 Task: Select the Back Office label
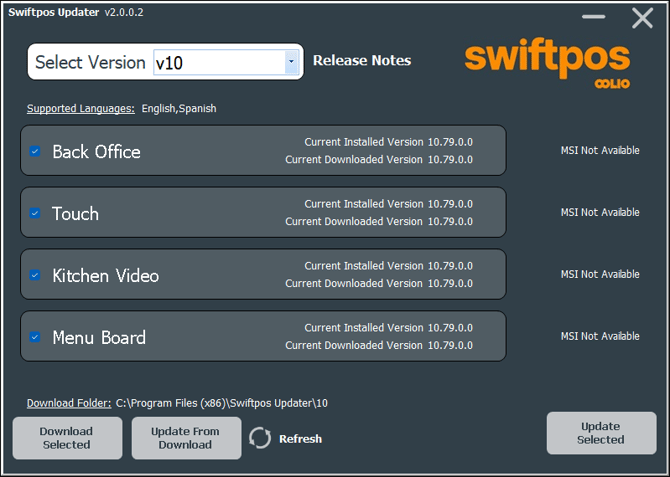pyautogui.click(x=96, y=152)
